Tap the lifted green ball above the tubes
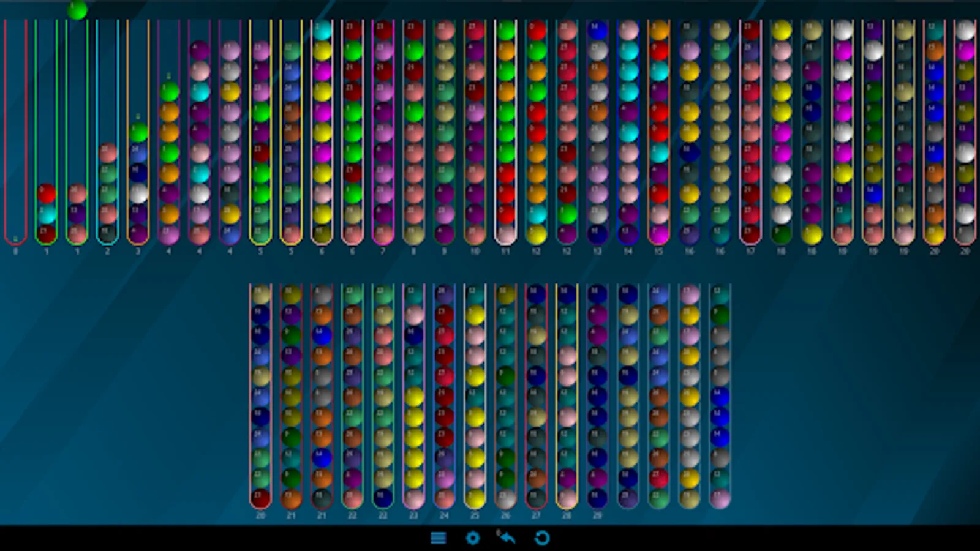This screenshot has height=551, width=980. [77, 9]
